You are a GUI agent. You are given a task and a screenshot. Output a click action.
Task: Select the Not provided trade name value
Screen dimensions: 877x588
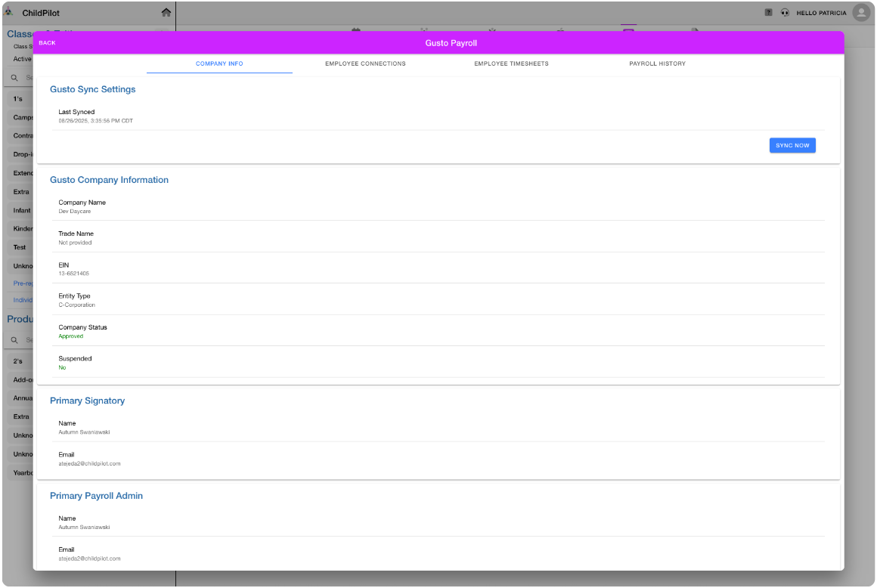[75, 243]
